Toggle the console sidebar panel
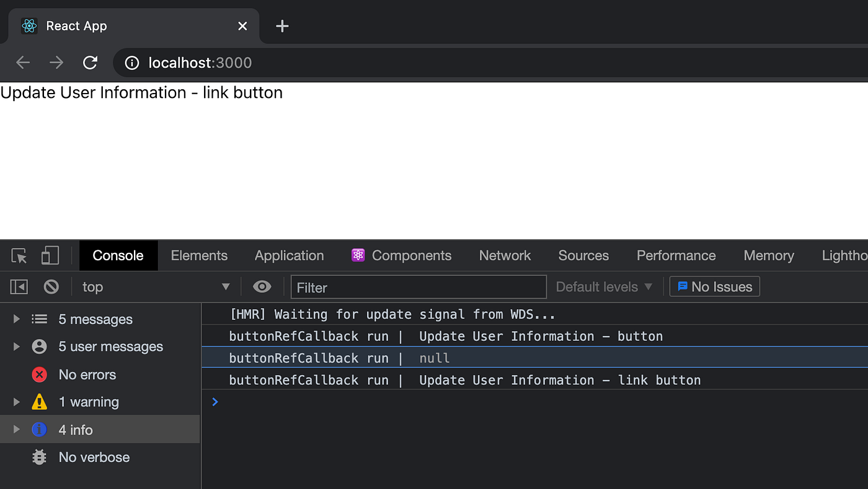The height and width of the screenshot is (489, 868). tap(19, 287)
